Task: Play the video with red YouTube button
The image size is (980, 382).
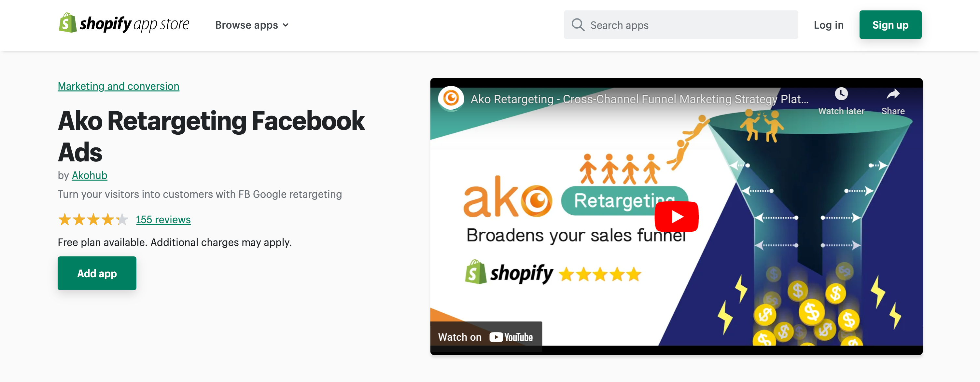Action: click(x=677, y=217)
